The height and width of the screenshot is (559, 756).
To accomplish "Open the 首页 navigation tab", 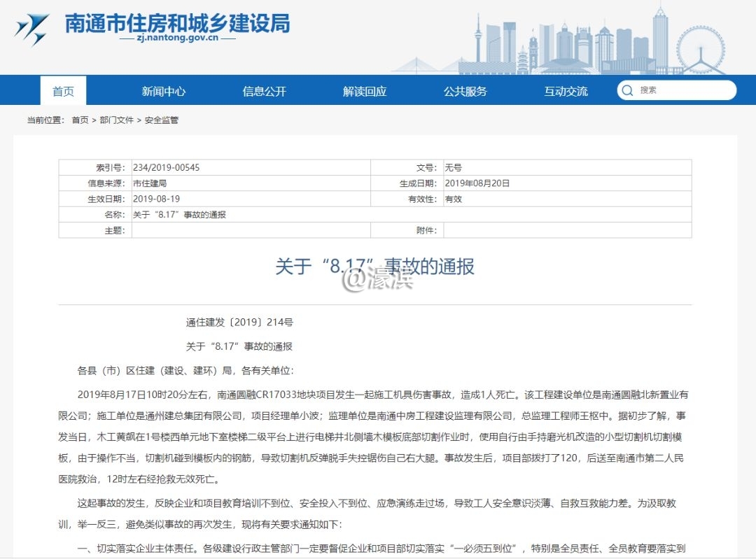I will (x=63, y=91).
